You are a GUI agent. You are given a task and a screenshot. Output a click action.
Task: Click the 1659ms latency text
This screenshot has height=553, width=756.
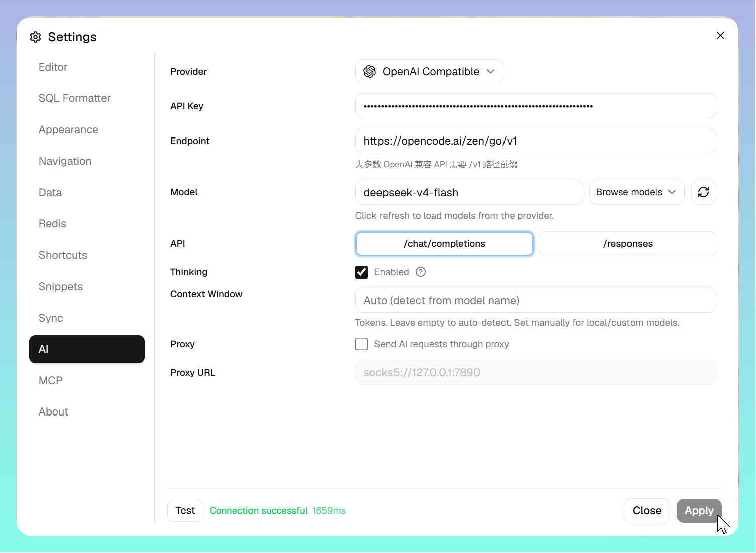[x=329, y=511]
